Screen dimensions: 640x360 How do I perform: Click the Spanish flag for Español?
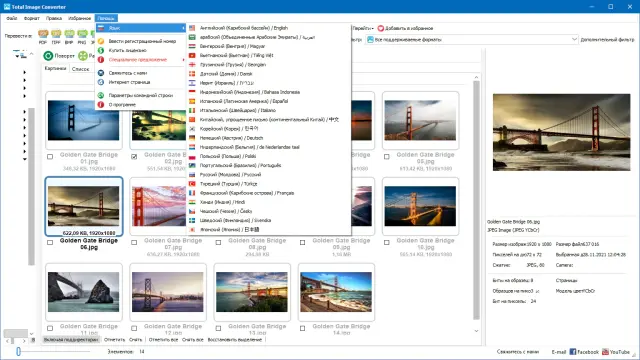(x=192, y=101)
